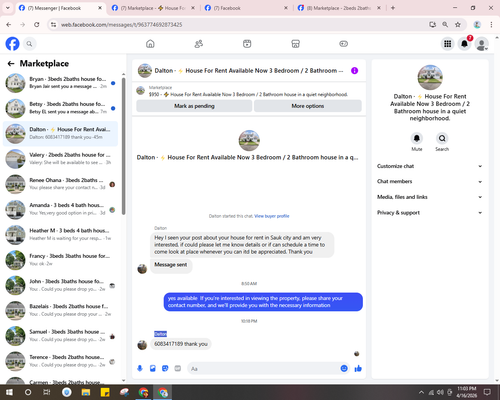The image size is (500, 400).
Task: Open Windows Start button
Action: 9,392
